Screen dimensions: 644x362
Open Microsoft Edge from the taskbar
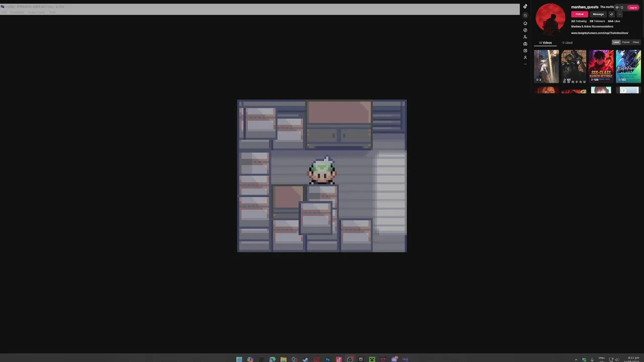272,359
